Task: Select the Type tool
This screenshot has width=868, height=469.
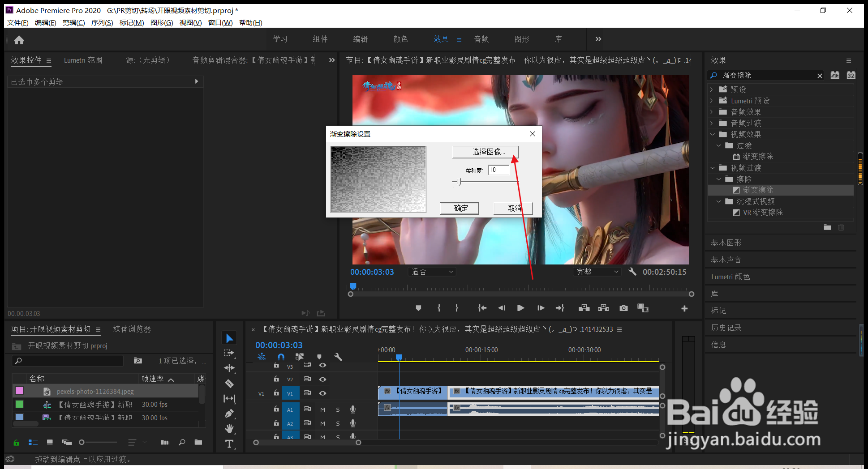Action: tap(229, 443)
